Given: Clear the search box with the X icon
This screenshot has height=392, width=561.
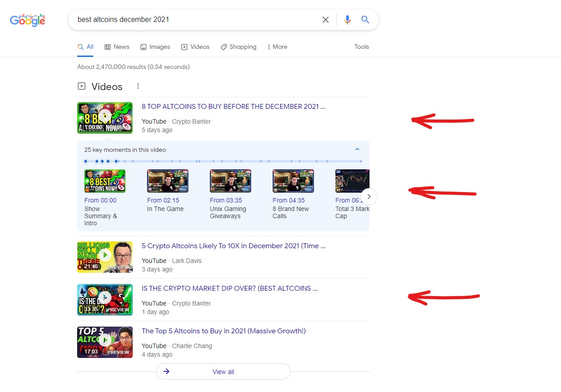Looking at the screenshot, I should coord(326,20).
